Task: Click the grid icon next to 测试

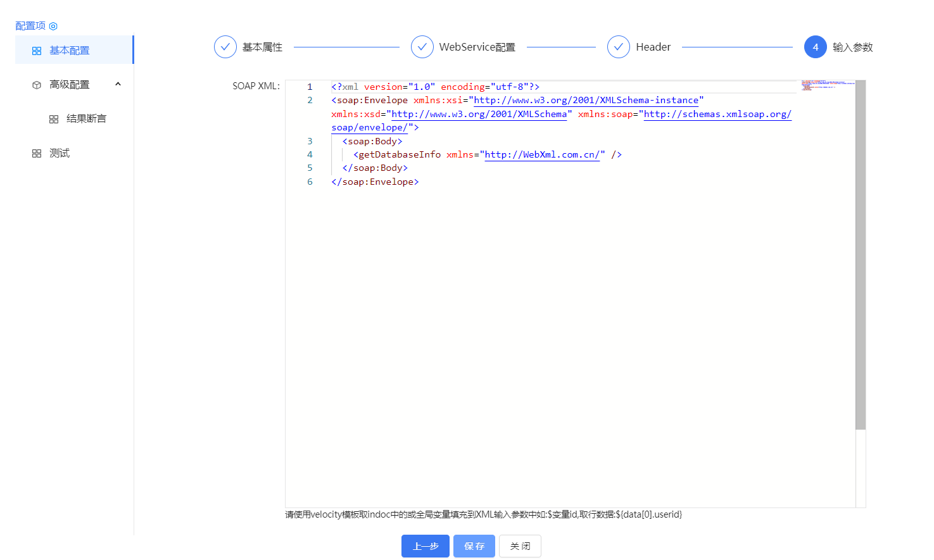Action: (37, 153)
